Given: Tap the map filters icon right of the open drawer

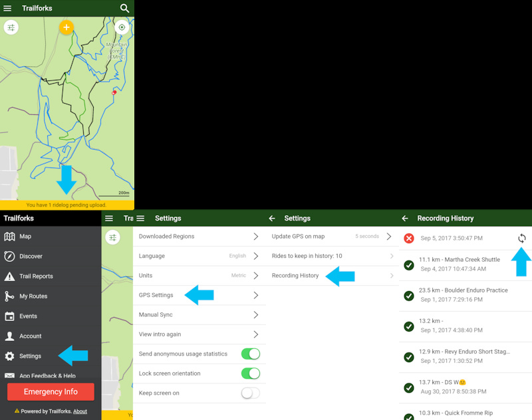Looking at the screenshot, I should pos(112,237).
